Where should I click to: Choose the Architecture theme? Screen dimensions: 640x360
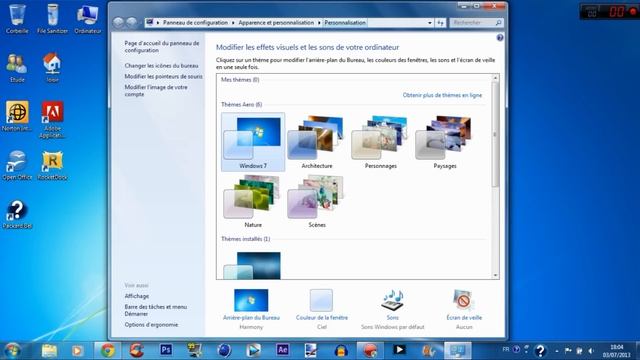317,142
